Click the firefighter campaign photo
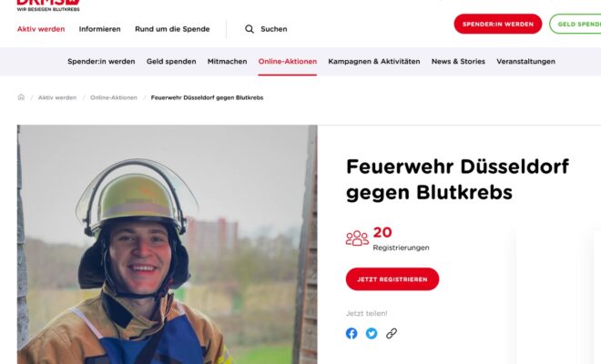 tap(168, 245)
